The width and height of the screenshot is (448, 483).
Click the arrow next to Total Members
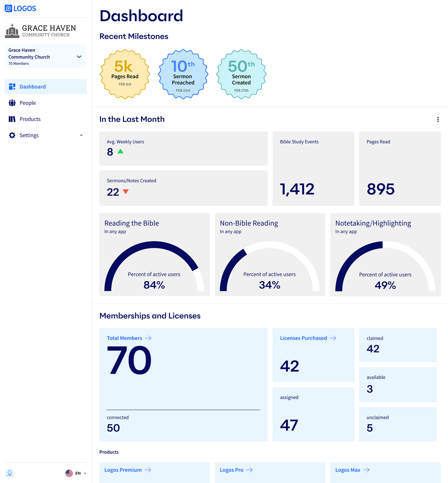coord(148,338)
